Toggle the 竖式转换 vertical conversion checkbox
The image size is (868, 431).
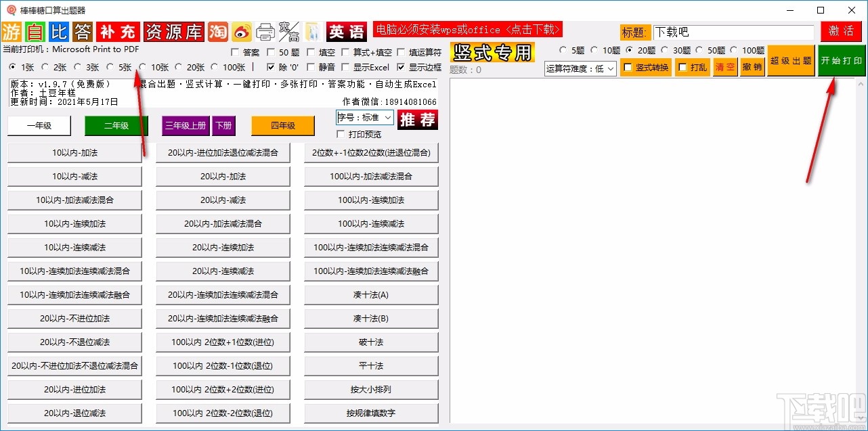tap(627, 67)
